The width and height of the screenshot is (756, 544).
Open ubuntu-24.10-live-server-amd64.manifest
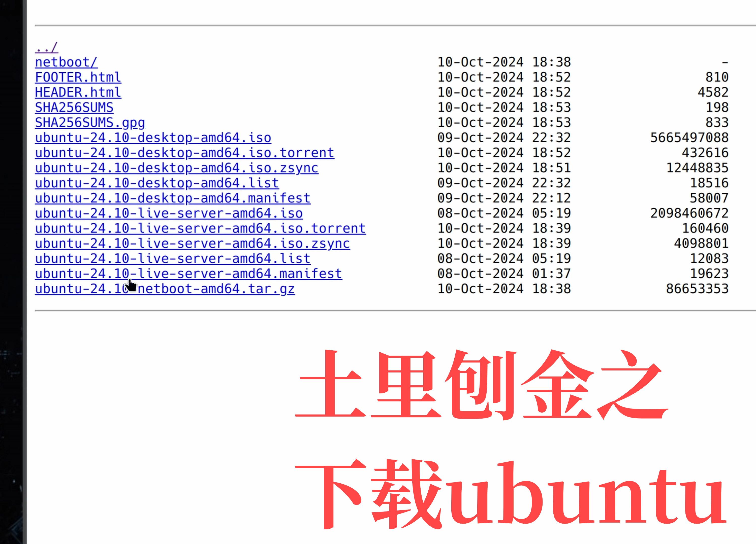pyautogui.click(x=188, y=274)
